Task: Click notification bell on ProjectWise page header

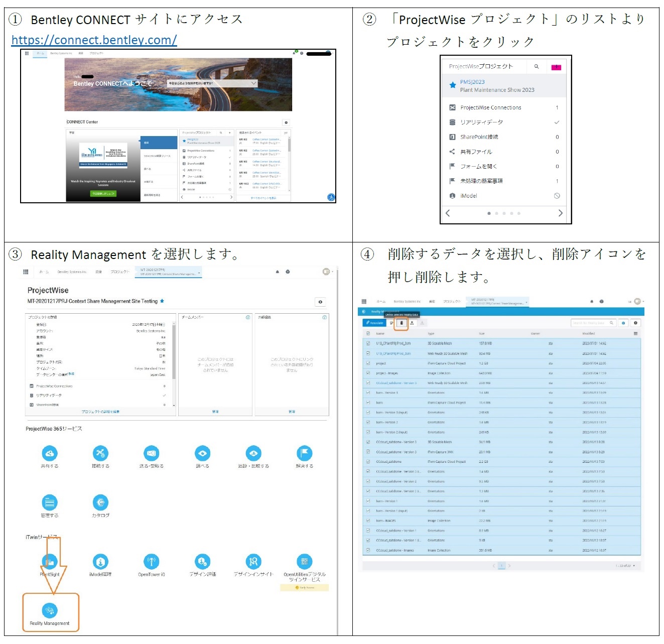Action: pos(277,272)
